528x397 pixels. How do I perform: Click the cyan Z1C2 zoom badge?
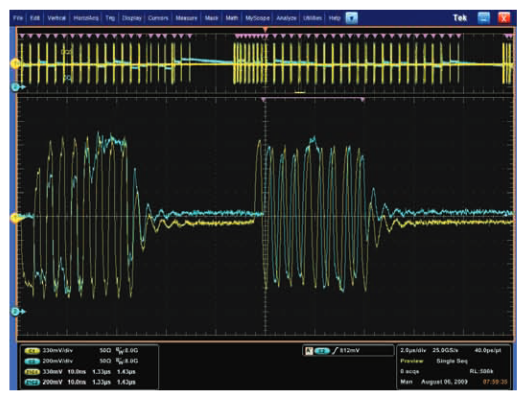click(32, 383)
